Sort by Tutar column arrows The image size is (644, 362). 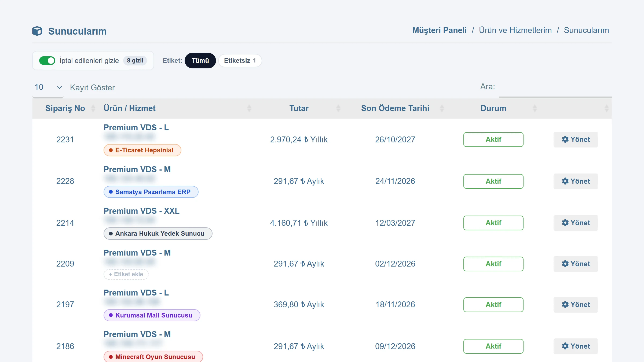click(x=338, y=108)
